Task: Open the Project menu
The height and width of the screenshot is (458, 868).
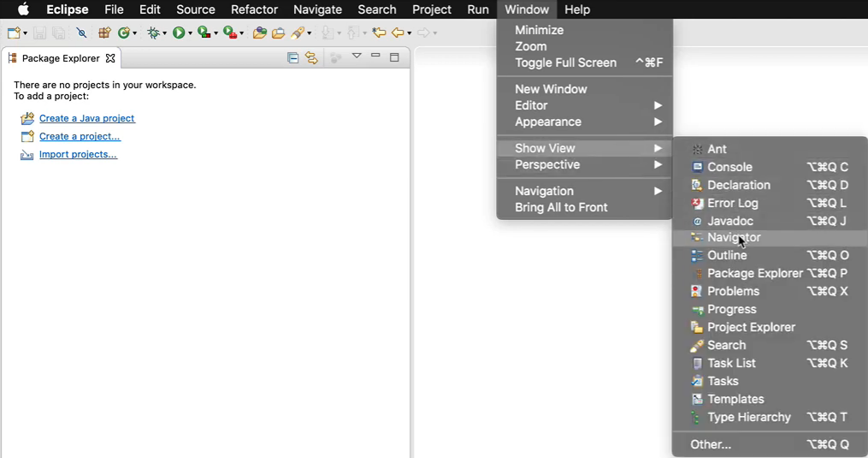Action: 432,9
